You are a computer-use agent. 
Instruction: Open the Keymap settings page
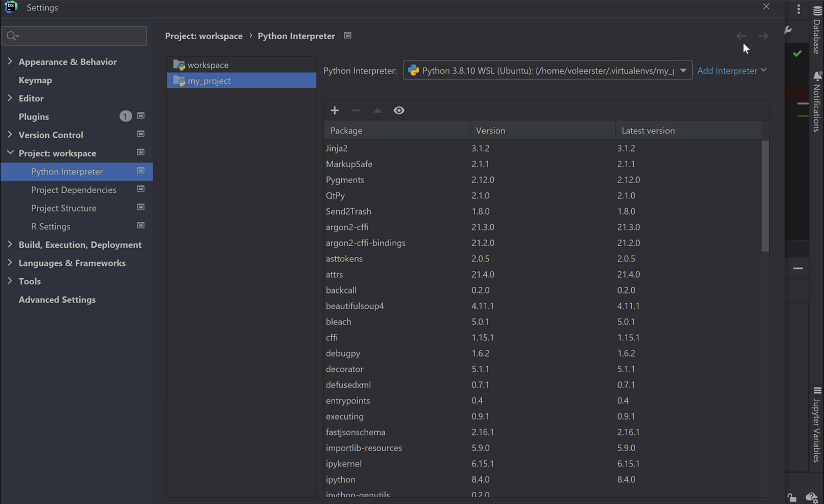click(x=35, y=80)
